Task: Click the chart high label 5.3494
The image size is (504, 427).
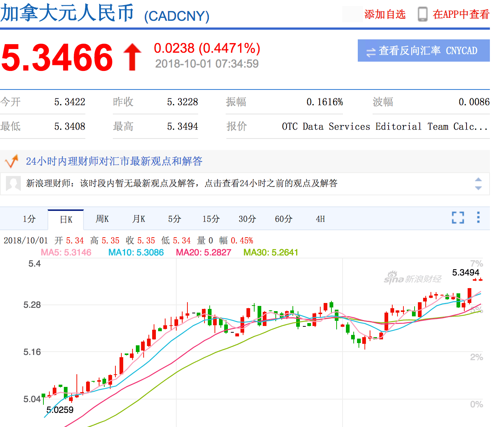Action: (x=466, y=273)
